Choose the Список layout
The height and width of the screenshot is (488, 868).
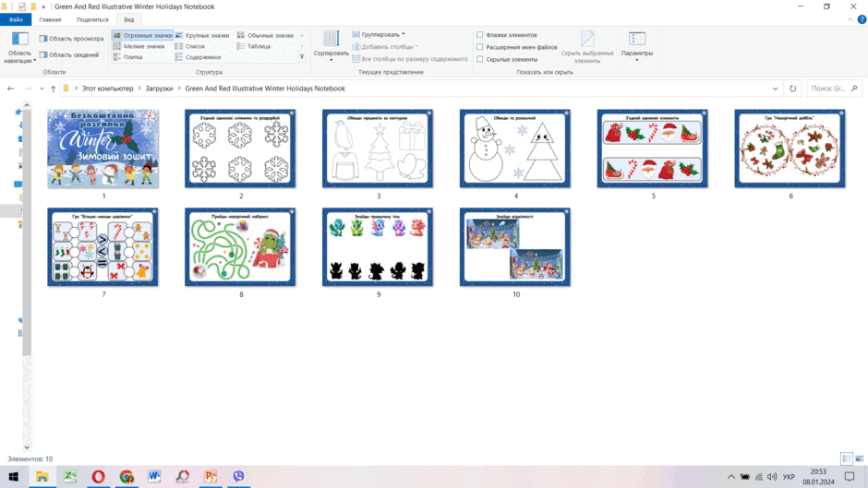[190, 46]
